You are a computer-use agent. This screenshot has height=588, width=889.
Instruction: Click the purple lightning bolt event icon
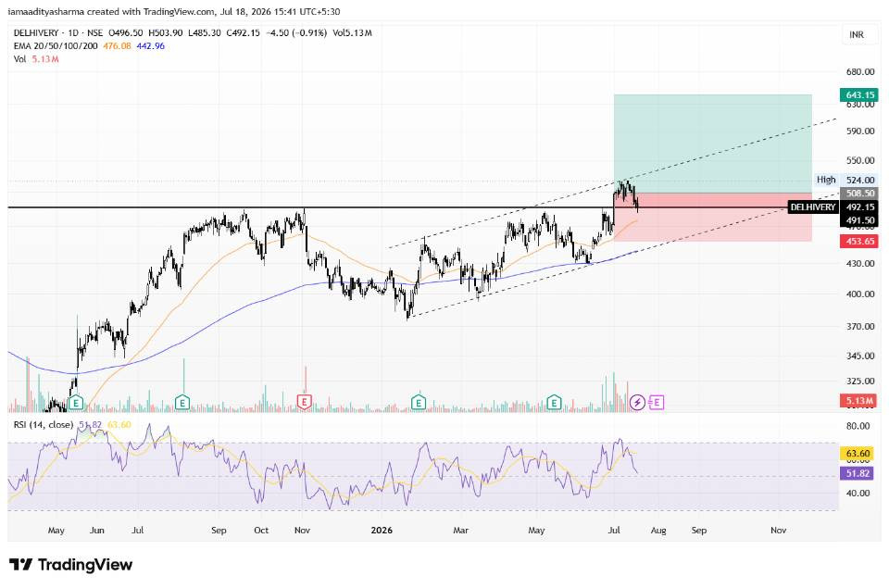click(x=637, y=403)
